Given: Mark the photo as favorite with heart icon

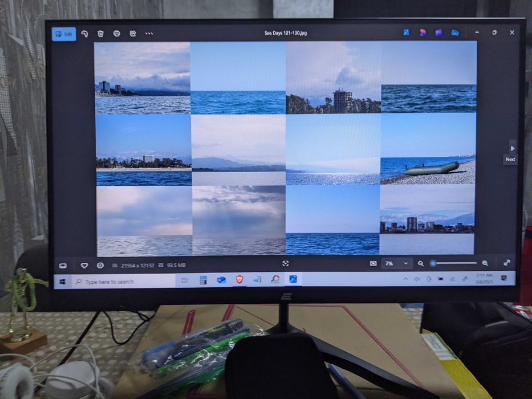Looking at the screenshot, I should tap(84, 265).
